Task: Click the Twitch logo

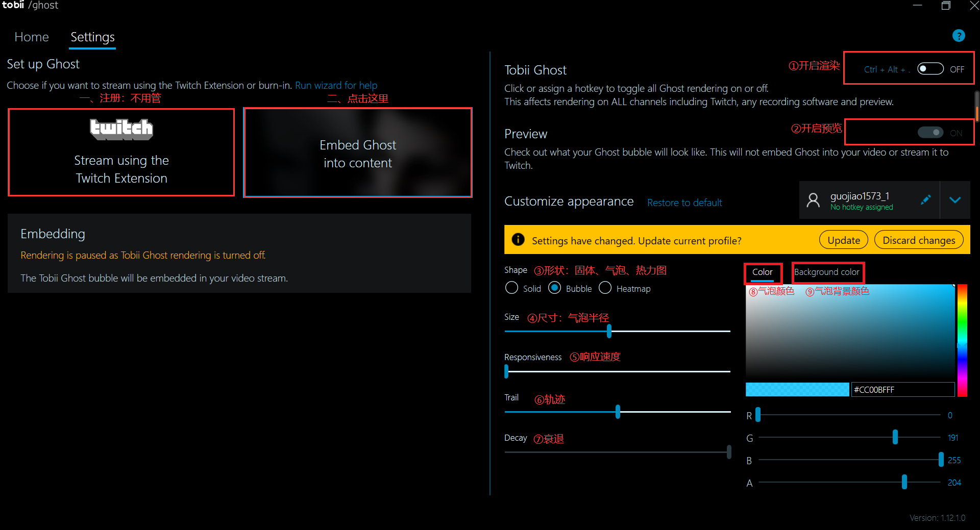Action: (x=121, y=129)
